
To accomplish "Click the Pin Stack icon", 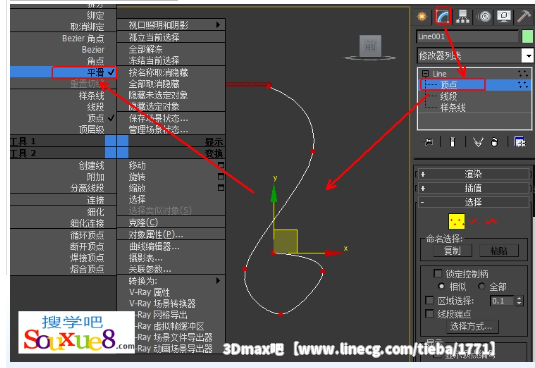I will [429, 142].
